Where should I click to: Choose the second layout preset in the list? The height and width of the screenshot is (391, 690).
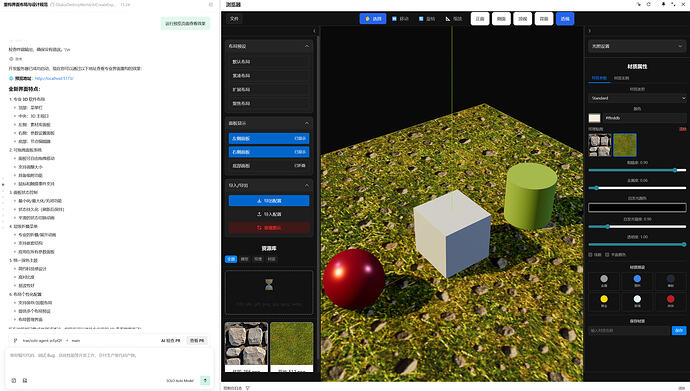pos(269,76)
